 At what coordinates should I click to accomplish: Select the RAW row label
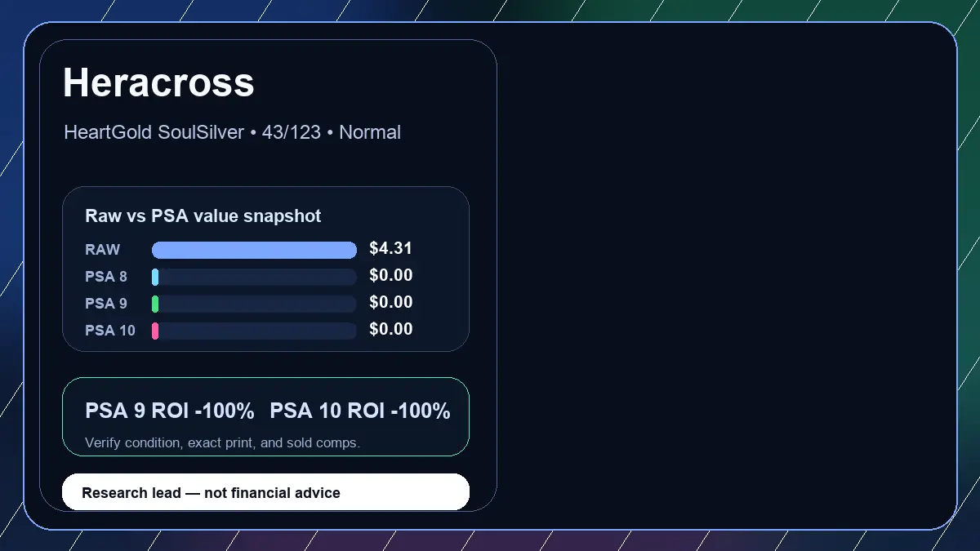pos(102,250)
